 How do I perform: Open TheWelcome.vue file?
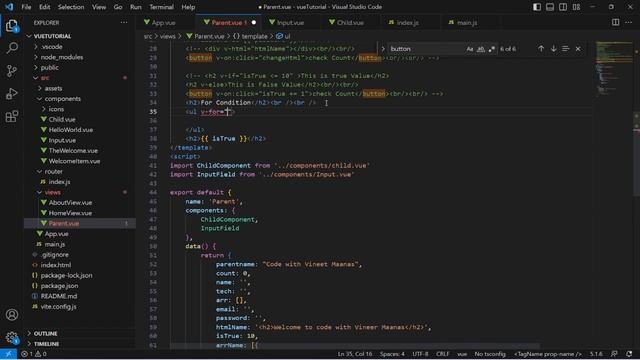coord(73,151)
